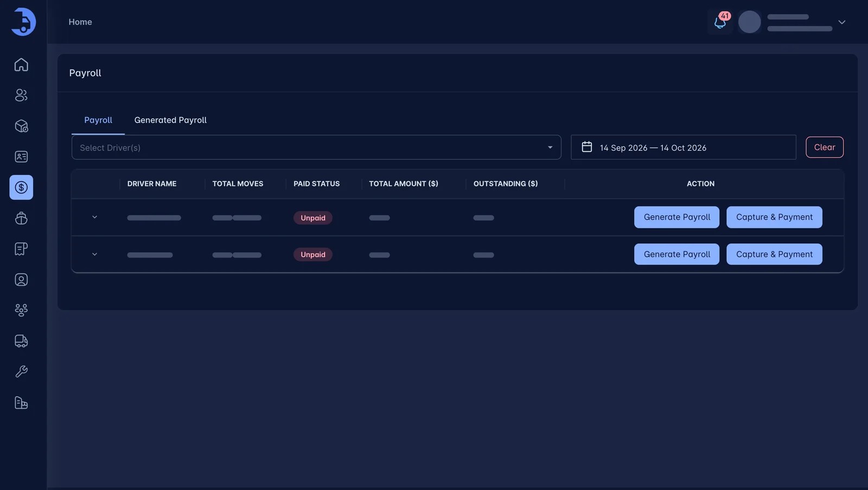Click the Home breadcrumb link
Screen dimensions: 868x490
(x=80, y=22)
